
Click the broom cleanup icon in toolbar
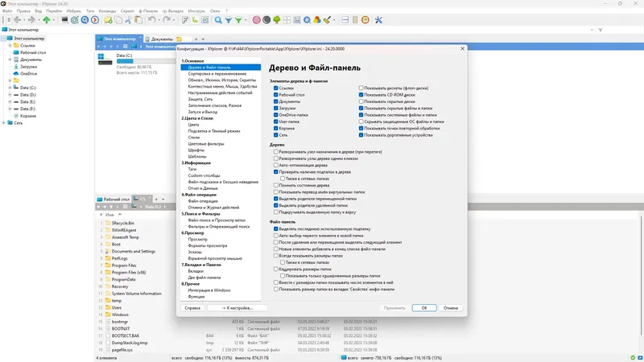tap(327, 19)
